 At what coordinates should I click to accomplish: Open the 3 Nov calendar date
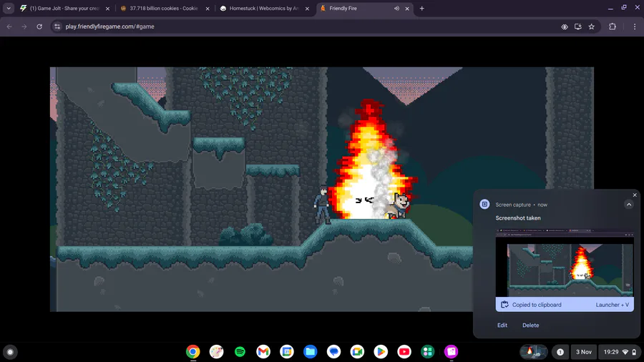(584, 352)
